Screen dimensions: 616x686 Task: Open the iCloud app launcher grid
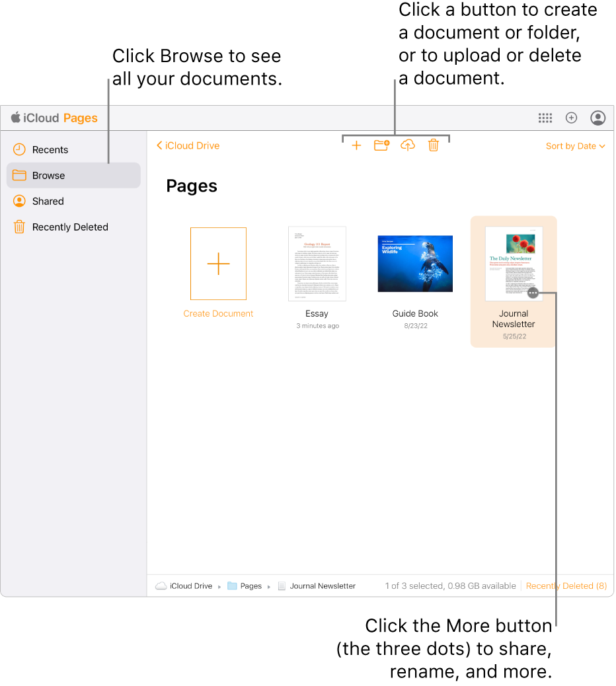point(545,118)
